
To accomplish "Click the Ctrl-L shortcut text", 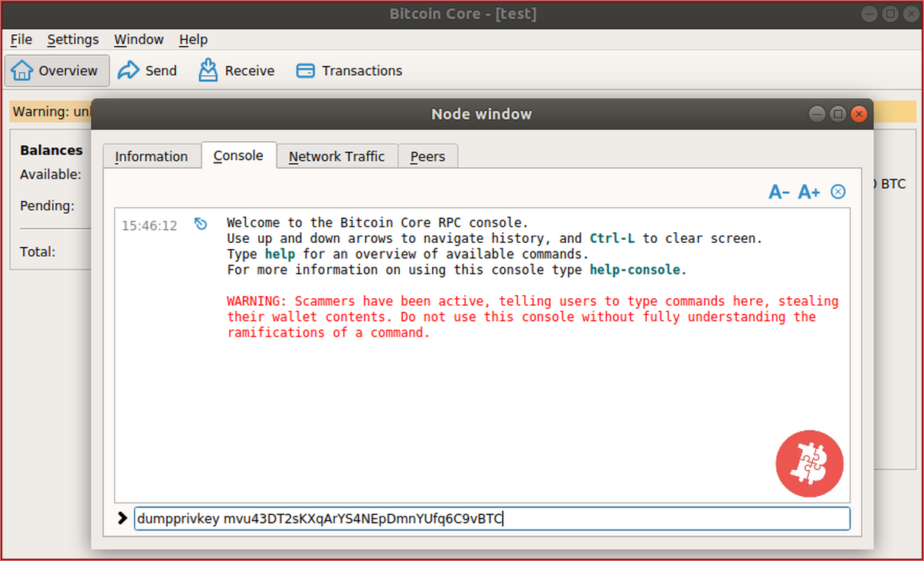I will (613, 238).
